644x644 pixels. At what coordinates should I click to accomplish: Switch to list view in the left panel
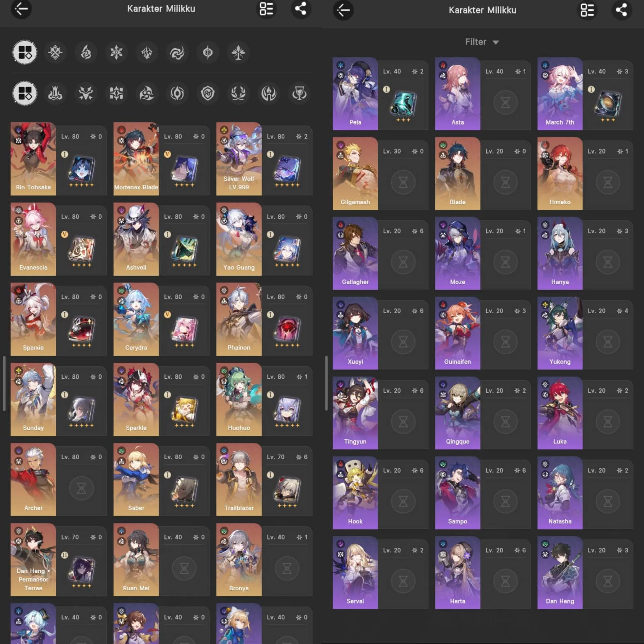267,8
